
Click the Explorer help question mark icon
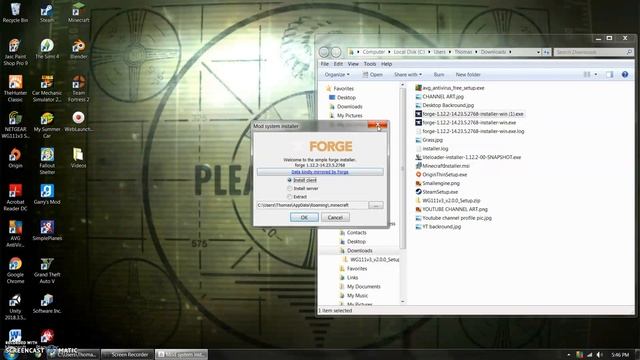624,74
